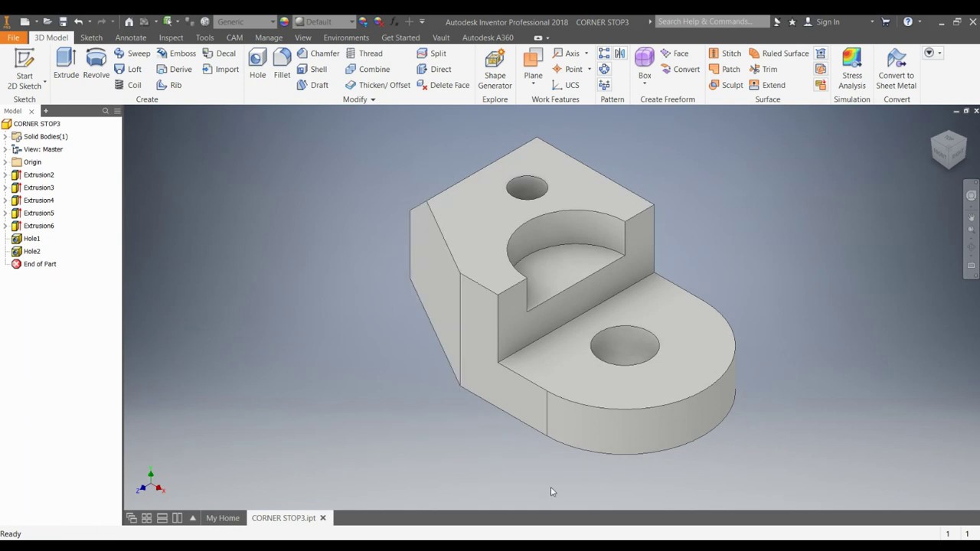Click the Save icon
This screenshot has height=551, width=980.
pyautogui.click(x=63, y=21)
